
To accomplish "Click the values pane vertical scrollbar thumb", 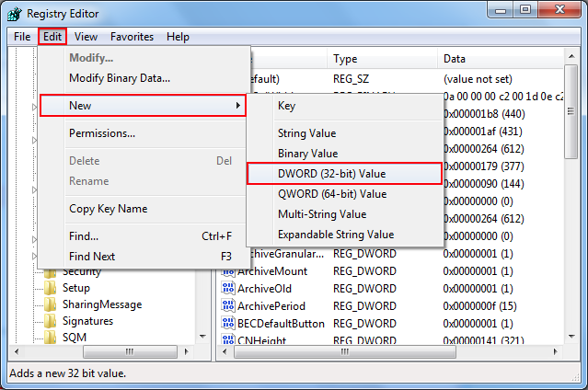I will point(571,111).
